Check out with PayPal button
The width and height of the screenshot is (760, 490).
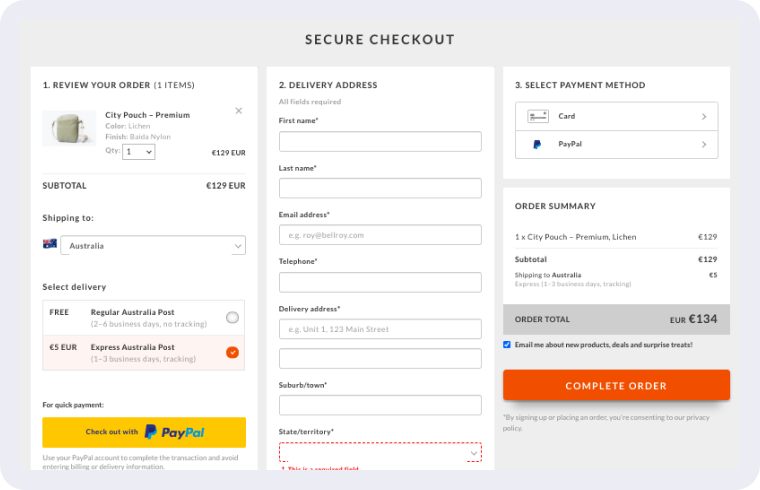[x=144, y=432]
